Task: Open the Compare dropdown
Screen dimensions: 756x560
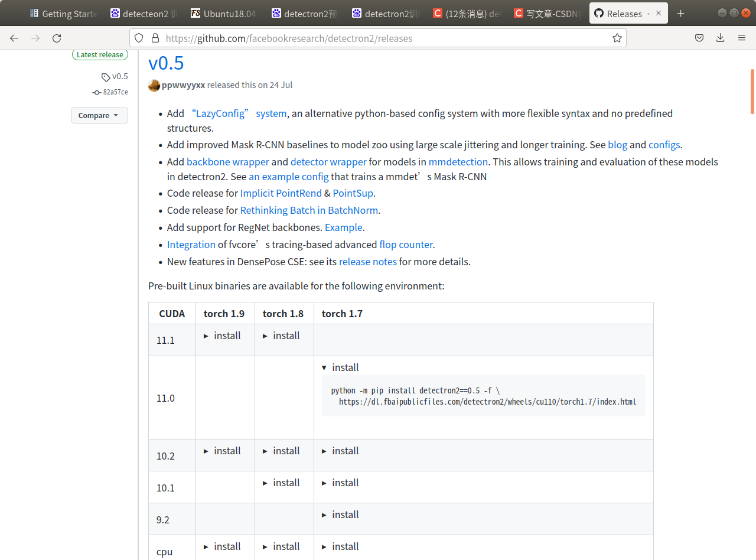Action: click(x=99, y=115)
